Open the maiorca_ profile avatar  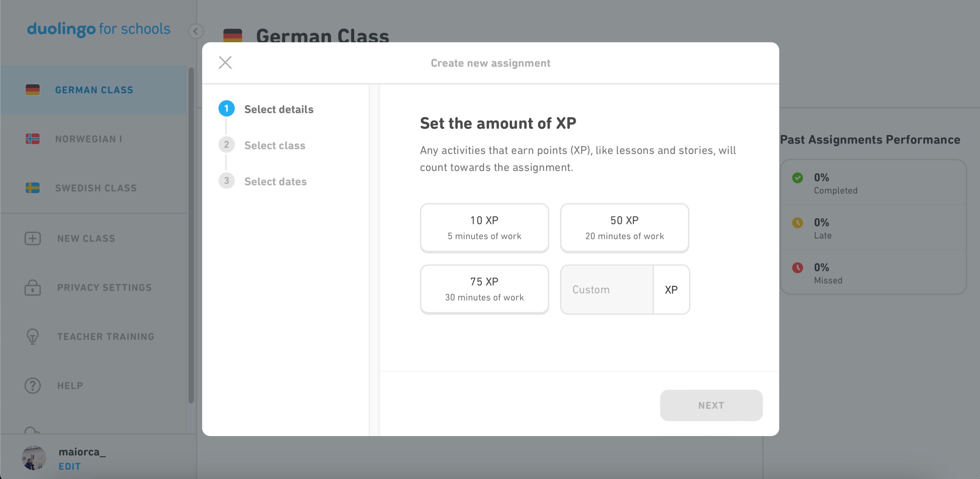click(x=34, y=458)
